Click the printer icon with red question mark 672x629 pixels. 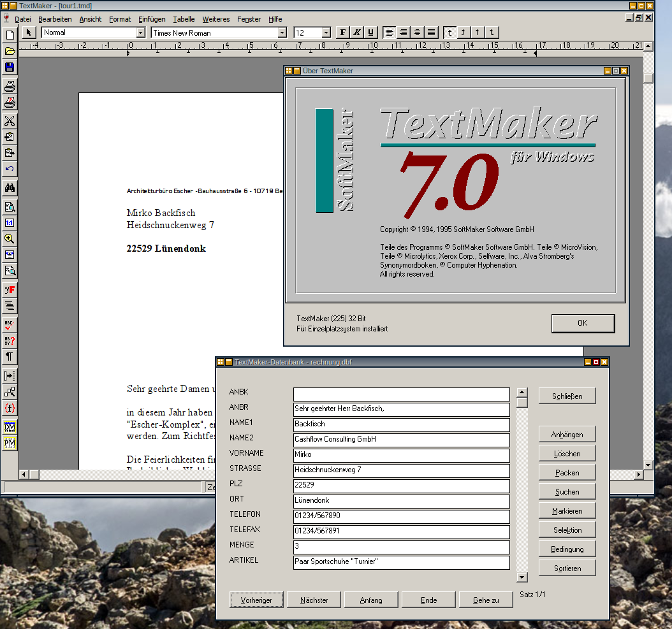(10, 103)
